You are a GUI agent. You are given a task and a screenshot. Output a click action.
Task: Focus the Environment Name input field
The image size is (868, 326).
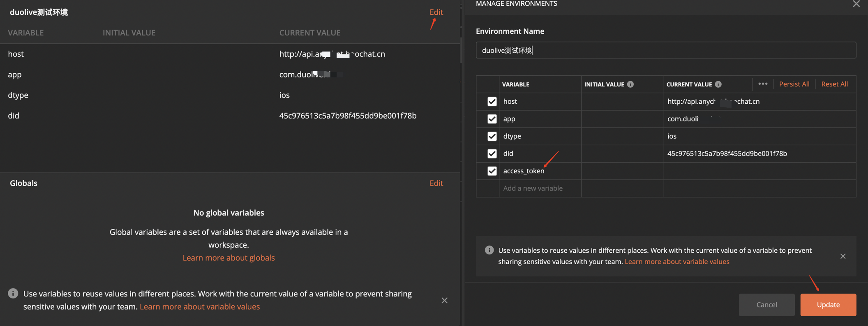pos(666,50)
